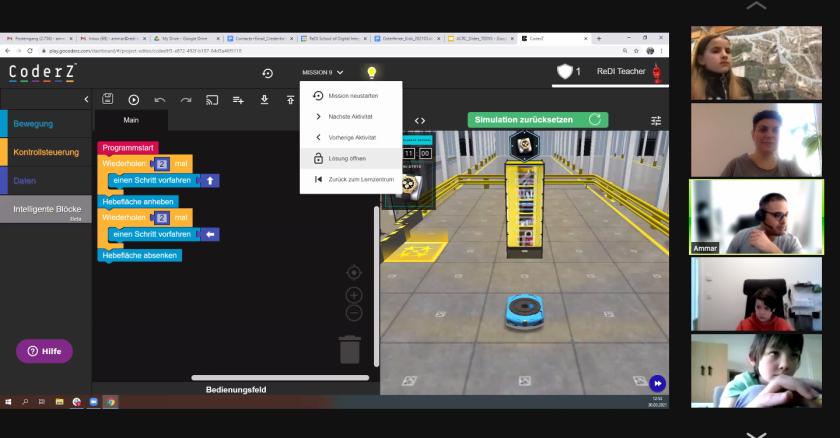
Task: Click the trash can in the workspace
Action: (x=349, y=350)
